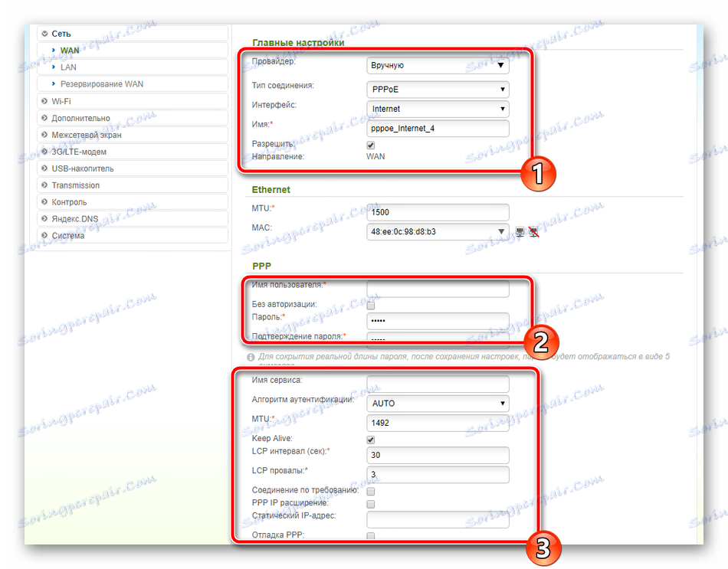Image resolution: width=728 pixels, height=569 pixels.
Task: Toggle the Разрешить checkbox
Action: click(370, 146)
